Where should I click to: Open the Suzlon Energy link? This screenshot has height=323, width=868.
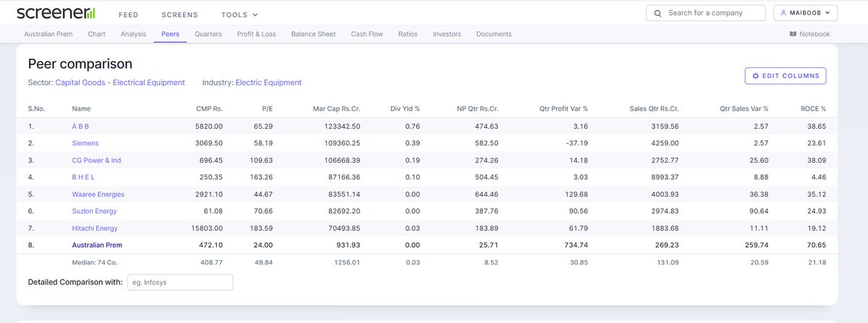point(94,211)
